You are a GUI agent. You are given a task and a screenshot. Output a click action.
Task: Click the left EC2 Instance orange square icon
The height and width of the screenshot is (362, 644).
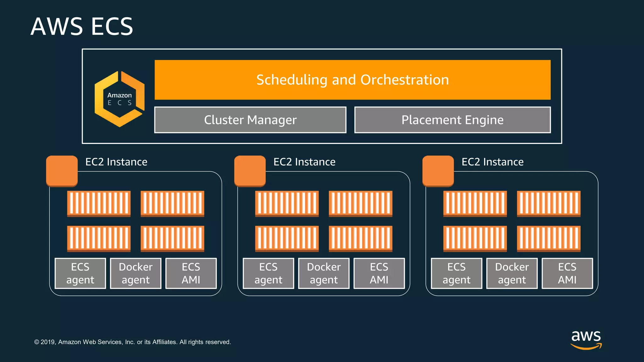click(62, 171)
